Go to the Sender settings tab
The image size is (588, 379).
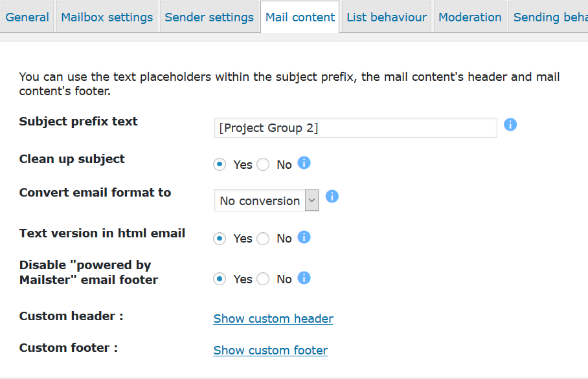pos(209,17)
